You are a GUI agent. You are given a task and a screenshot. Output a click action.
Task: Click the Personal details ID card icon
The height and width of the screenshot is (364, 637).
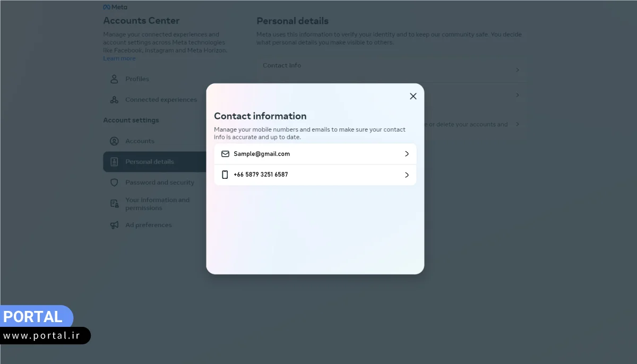114,162
